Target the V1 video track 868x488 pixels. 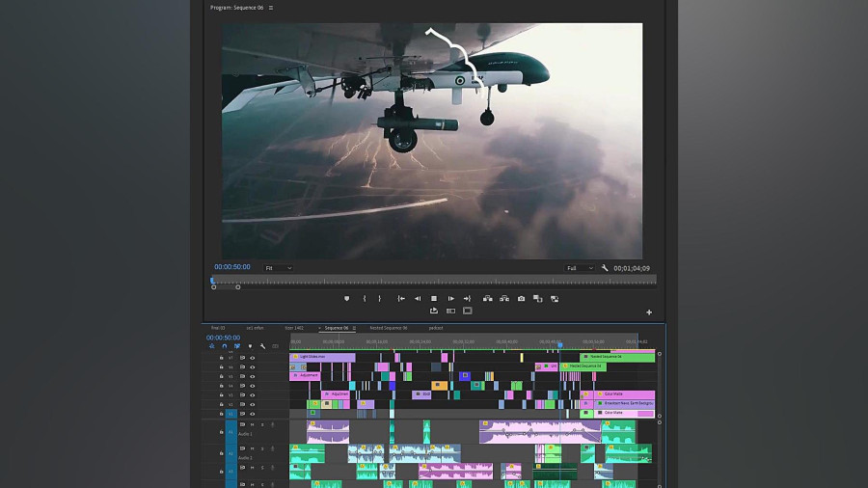(x=231, y=414)
